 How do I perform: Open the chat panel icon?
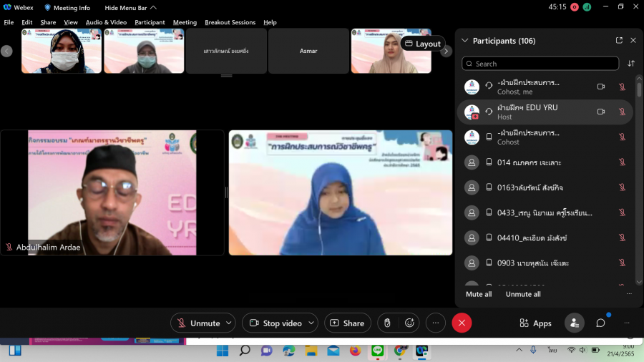(x=600, y=323)
